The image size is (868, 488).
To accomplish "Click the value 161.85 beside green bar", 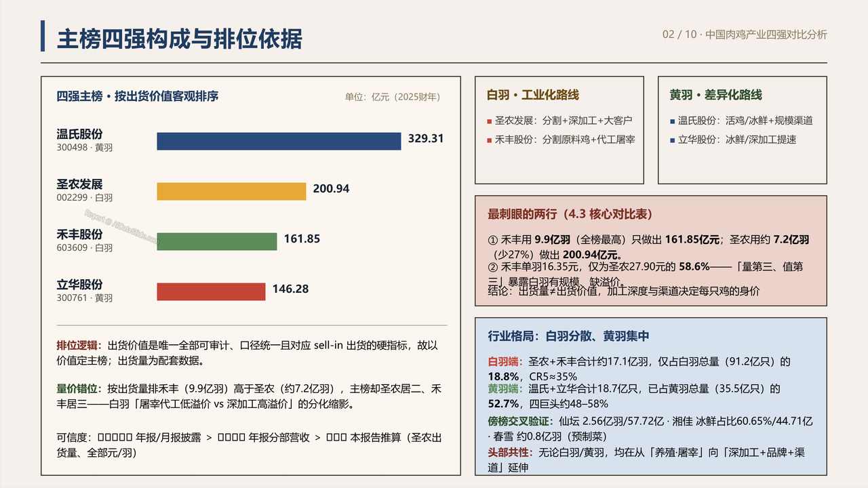I will click(x=302, y=239).
